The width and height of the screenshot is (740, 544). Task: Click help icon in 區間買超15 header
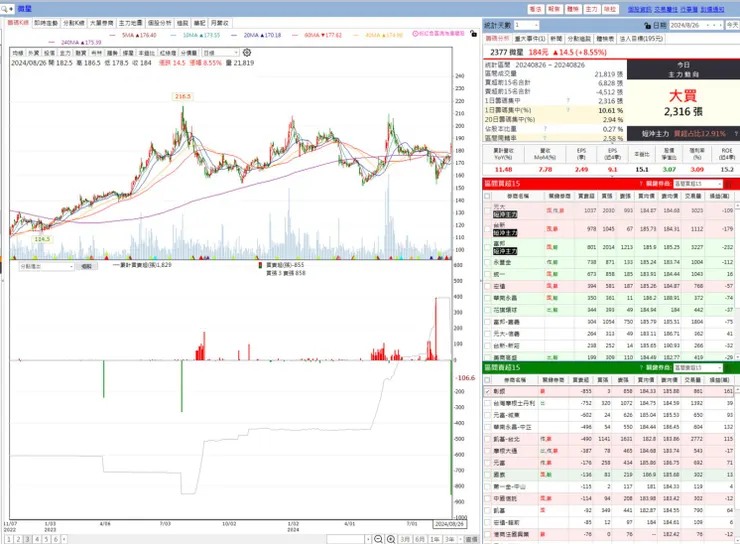coord(641,184)
